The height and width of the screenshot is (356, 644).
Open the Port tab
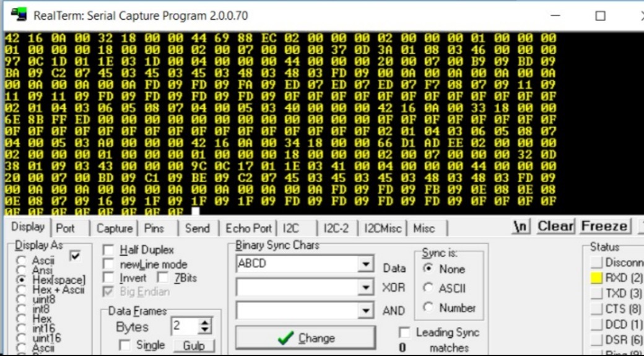point(66,228)
